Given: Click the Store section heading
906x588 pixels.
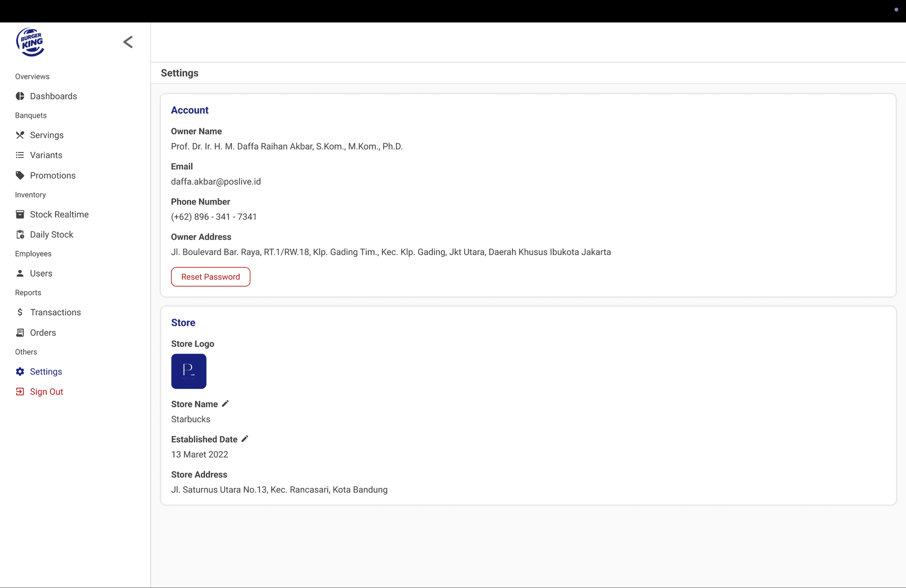Looking at the screenshot, I should tap(183, 323).
